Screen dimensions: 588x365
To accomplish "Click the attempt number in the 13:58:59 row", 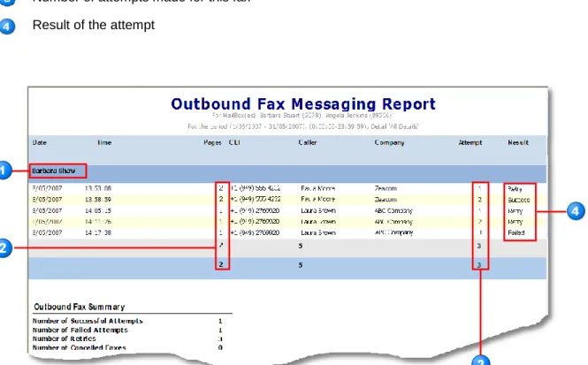I will click(479, 200).
